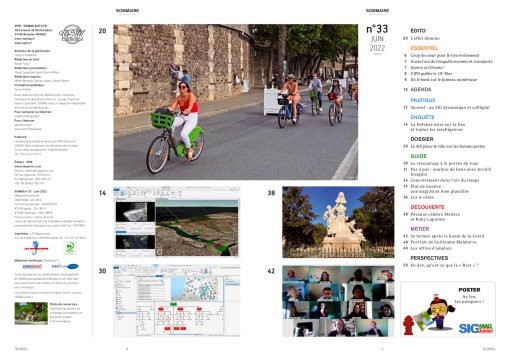The width and height of the screenshot is (510, 360).
Task: Click the small cover photo thumbnail
Action: pyautogui.click(x=31, y=313)
